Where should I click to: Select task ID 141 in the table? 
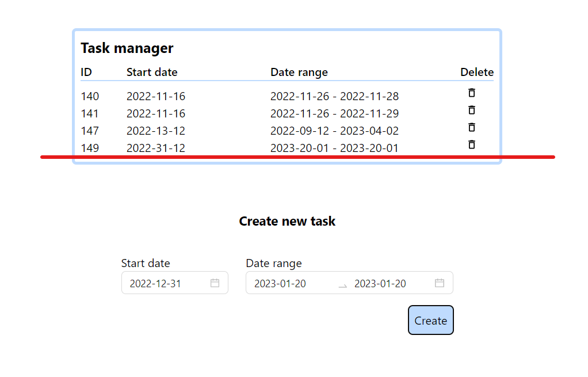click(90, 113)
